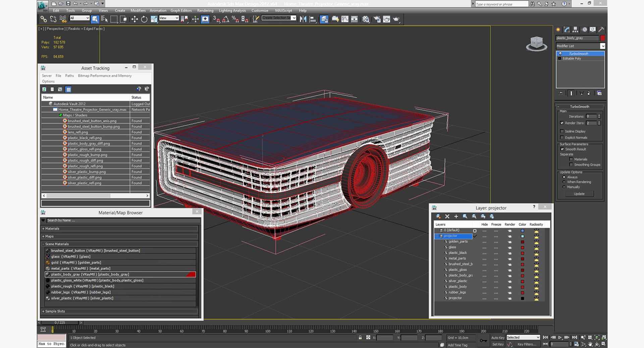Open the Hierarchy command panel tab

(575, 30)
